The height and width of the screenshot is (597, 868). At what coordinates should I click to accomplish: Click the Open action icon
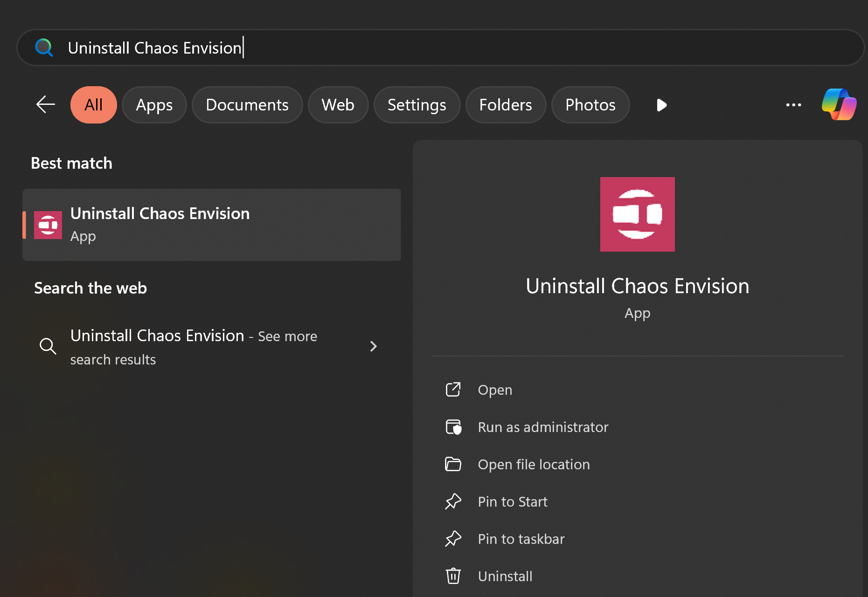[x=453, y=390]
